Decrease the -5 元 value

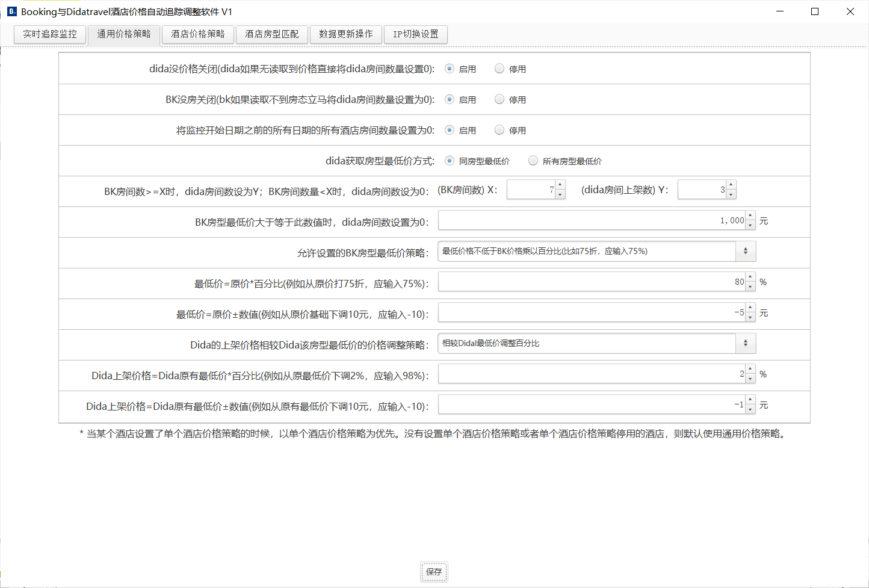click(750, 317)
